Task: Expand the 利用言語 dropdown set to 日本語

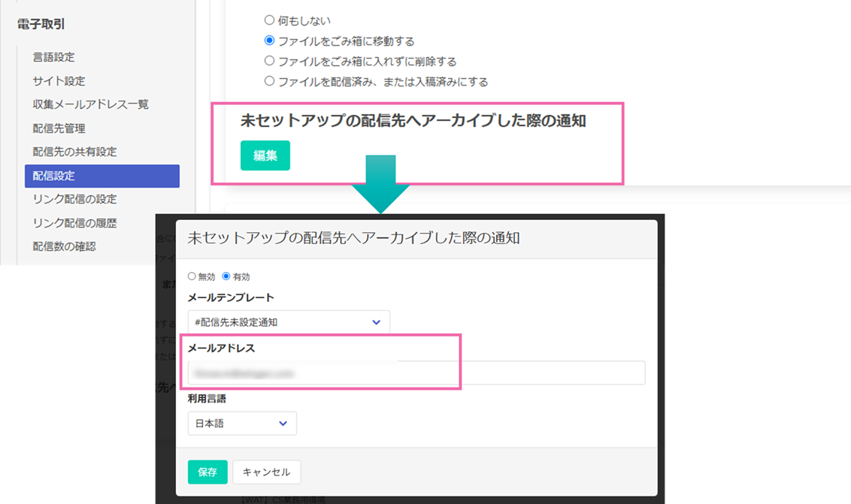Action: [241, 424]
